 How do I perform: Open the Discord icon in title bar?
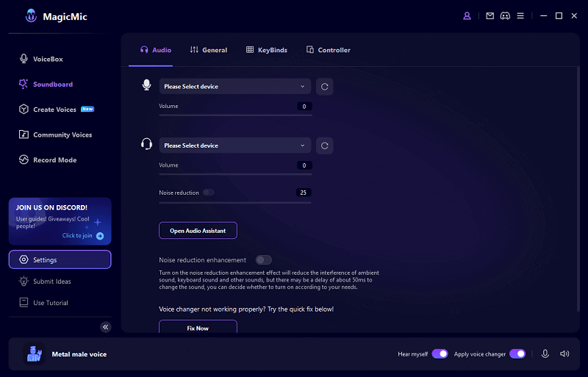point(505,15)
